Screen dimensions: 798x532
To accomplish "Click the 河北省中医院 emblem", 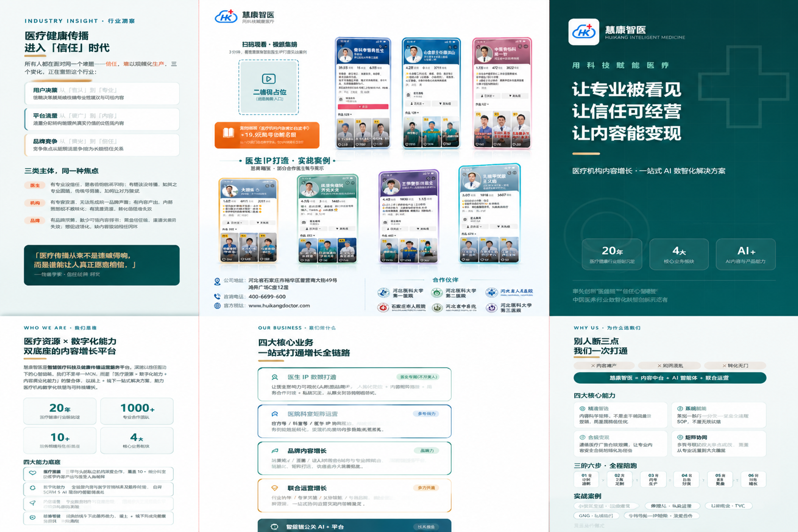I will (x=437, y=307).
